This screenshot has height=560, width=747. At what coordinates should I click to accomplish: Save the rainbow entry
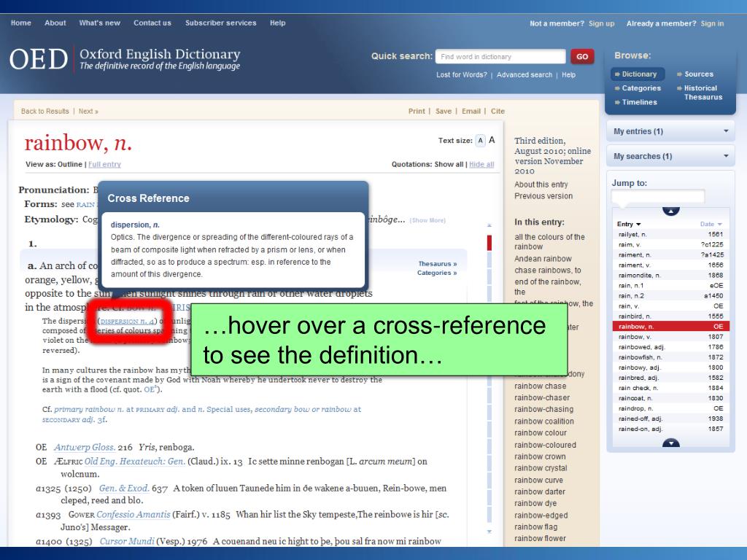(x=444, y=111)
